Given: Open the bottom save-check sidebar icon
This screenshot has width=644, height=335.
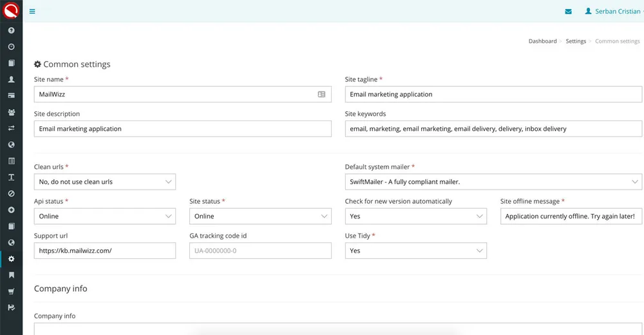Looking at the screenshot, I should 12,307.
